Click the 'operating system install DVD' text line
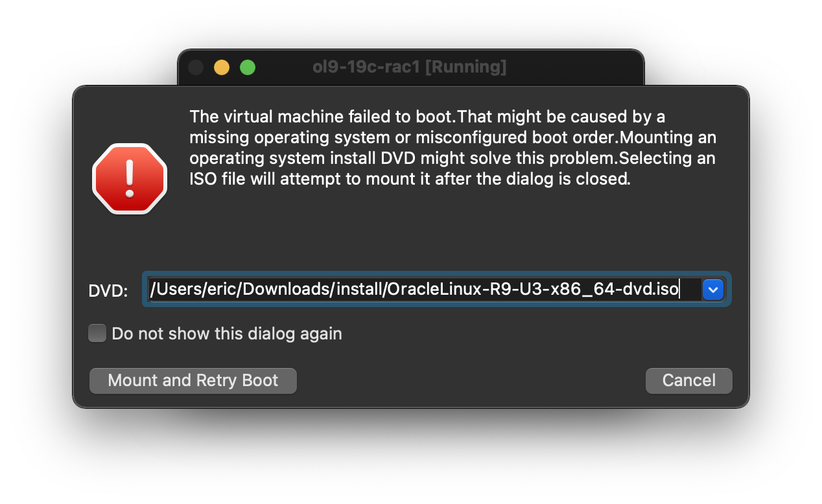822x504 pixels. tap(452, 159)
